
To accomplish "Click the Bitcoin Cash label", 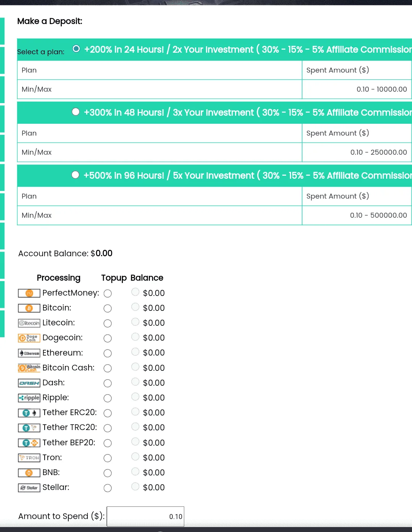I will [x=68, y=368].
